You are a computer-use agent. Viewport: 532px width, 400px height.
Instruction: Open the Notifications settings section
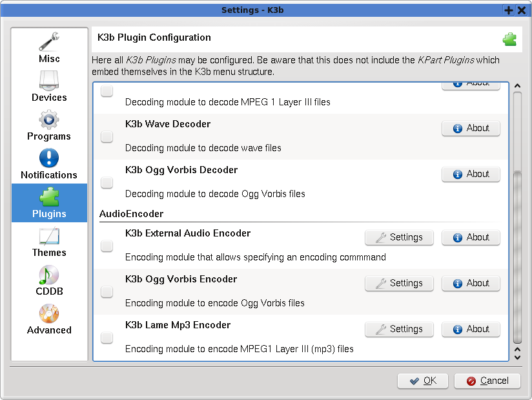coord(49,164)
